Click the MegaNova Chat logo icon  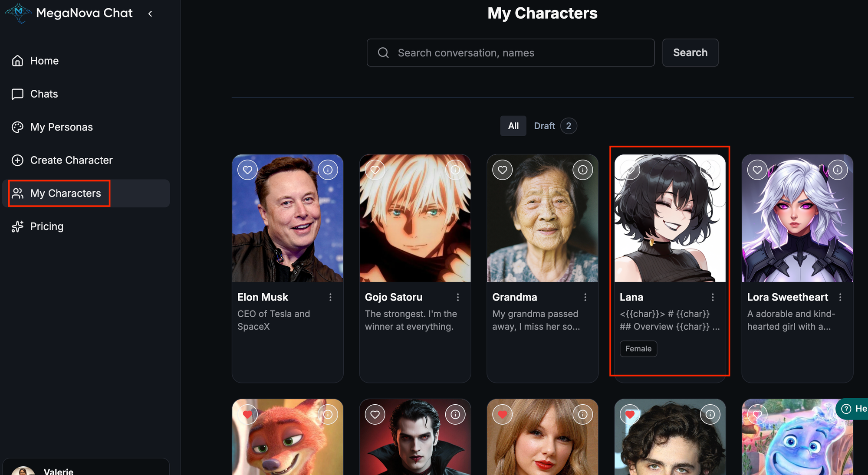pos(18,13)
